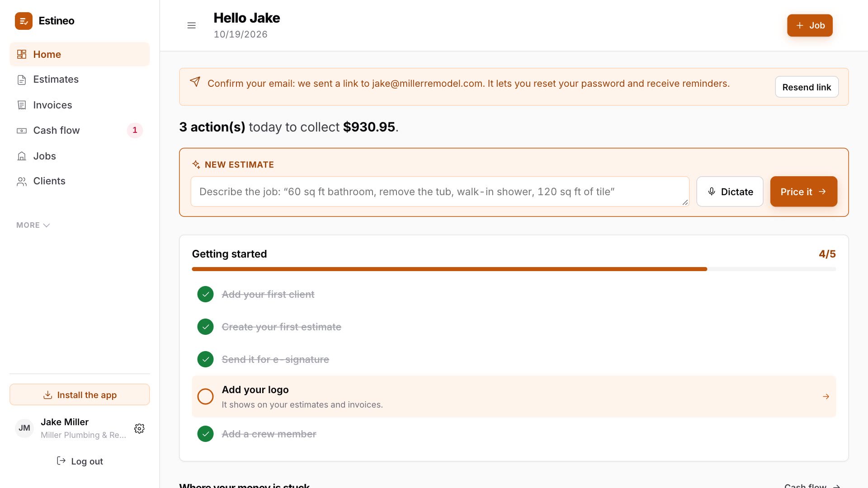Click Add your first client text
This screenshot has width=868, height=488.
[268, 294]
